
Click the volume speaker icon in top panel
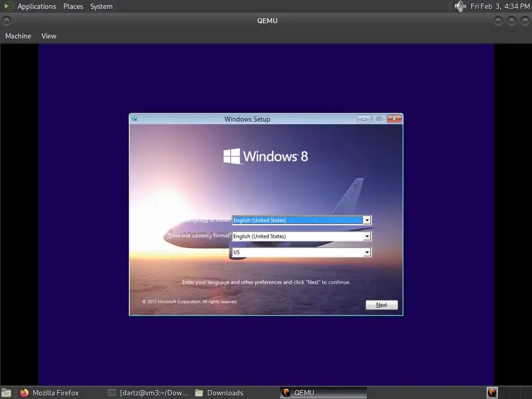coord(460,6)
